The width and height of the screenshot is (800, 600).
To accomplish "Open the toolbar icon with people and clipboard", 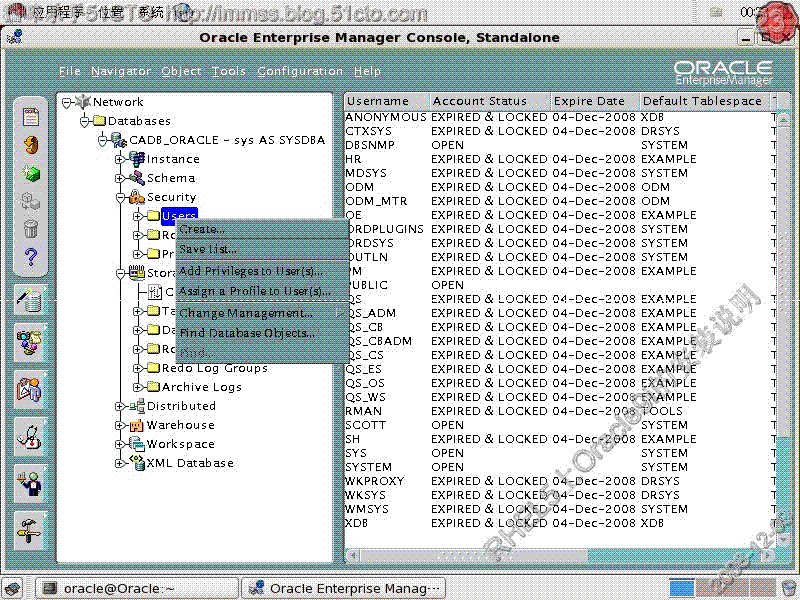I will click(x=30, y=390).
